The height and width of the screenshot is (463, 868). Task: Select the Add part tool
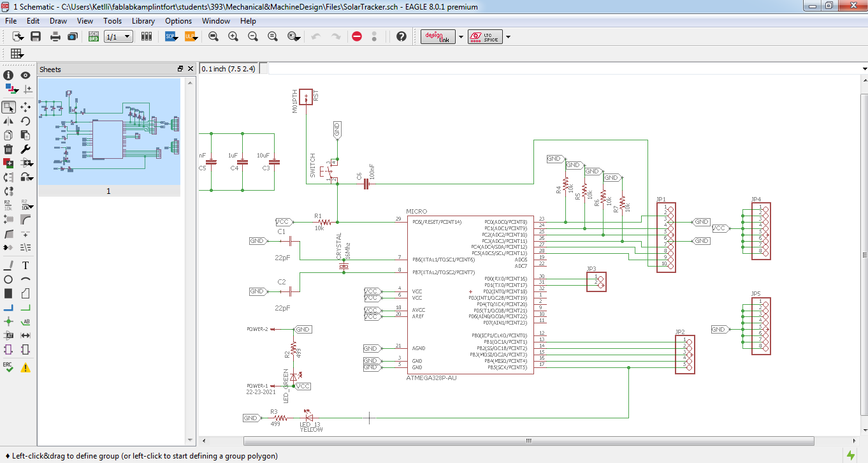click(x=8, y=163)
